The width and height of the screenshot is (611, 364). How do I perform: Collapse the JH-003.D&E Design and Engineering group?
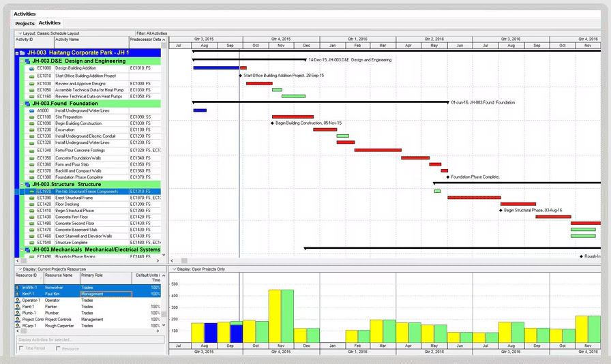[23, 61]
